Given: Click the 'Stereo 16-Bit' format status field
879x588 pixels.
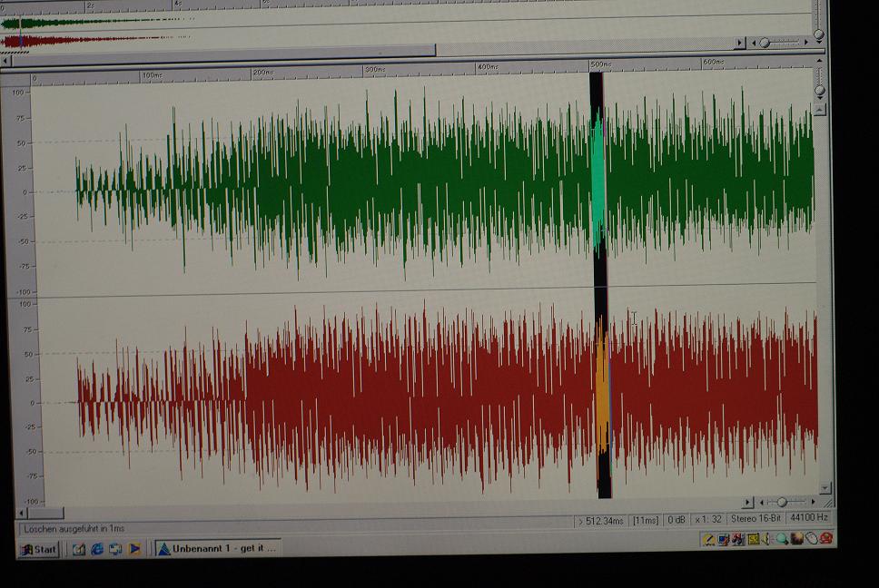Looking at the screenshot, I should tap(756, 518).
